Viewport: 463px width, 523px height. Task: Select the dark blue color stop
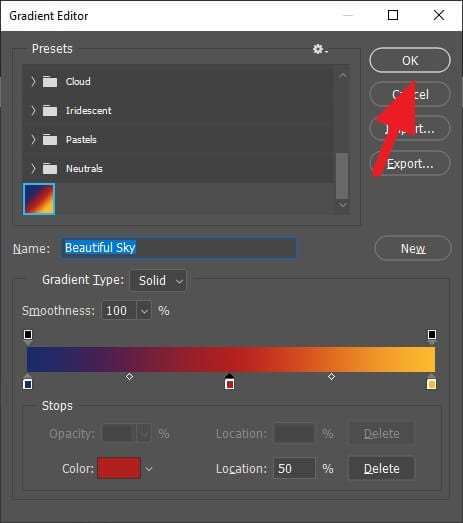[x=28, y=383]
